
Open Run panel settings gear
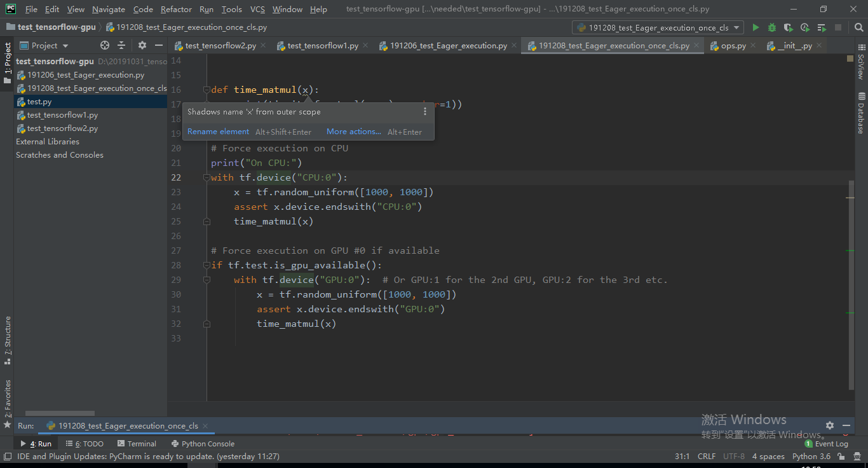[x=829, y=425]
